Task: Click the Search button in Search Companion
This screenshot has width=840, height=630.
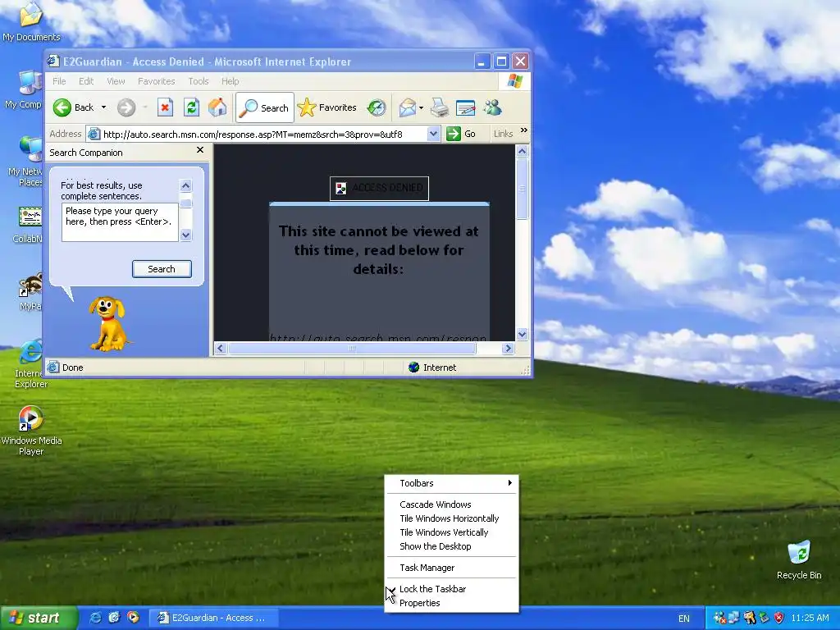Action: (162, 269)
